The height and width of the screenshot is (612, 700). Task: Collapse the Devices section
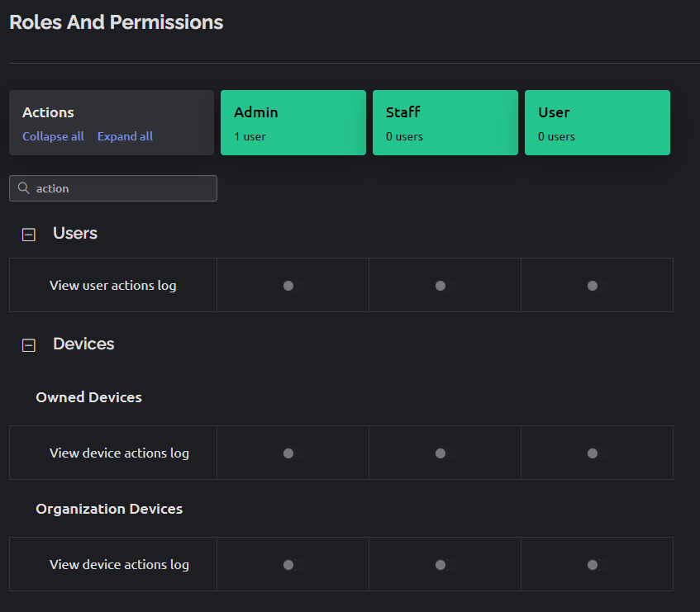[x=29, y=345]
